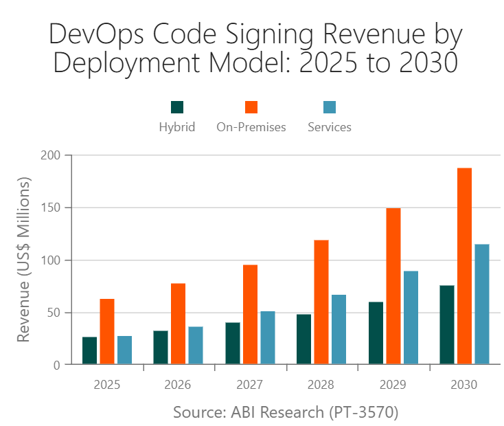Viewport: 504px width, 426px height.
Task: Click the 2028 x-axis label
Action: [x=321, y=385]
